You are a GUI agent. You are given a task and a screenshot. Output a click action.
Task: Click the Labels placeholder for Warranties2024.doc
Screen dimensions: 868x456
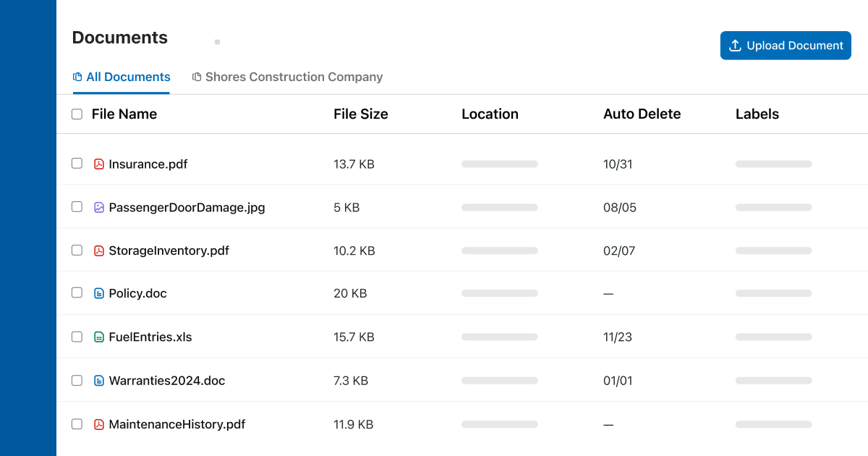773,381
